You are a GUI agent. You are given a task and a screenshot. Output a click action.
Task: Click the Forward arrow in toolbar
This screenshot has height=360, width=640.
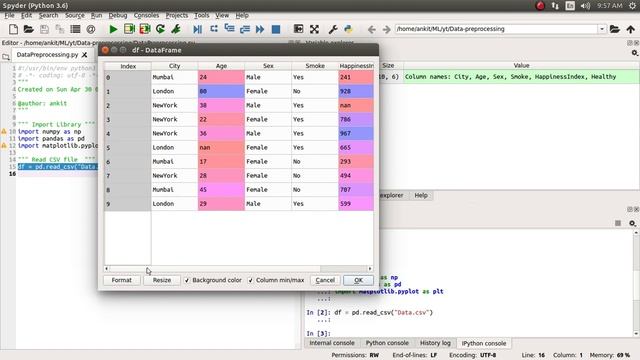click(x=387, y=29)
